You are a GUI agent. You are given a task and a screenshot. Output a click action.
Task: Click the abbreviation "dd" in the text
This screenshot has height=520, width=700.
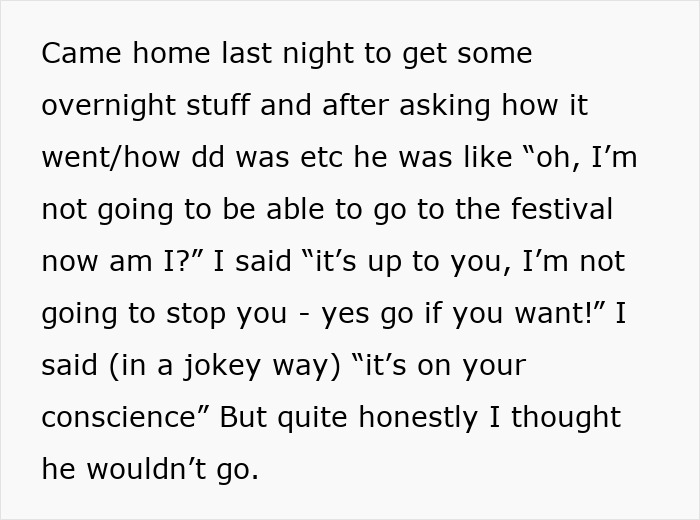208,157
